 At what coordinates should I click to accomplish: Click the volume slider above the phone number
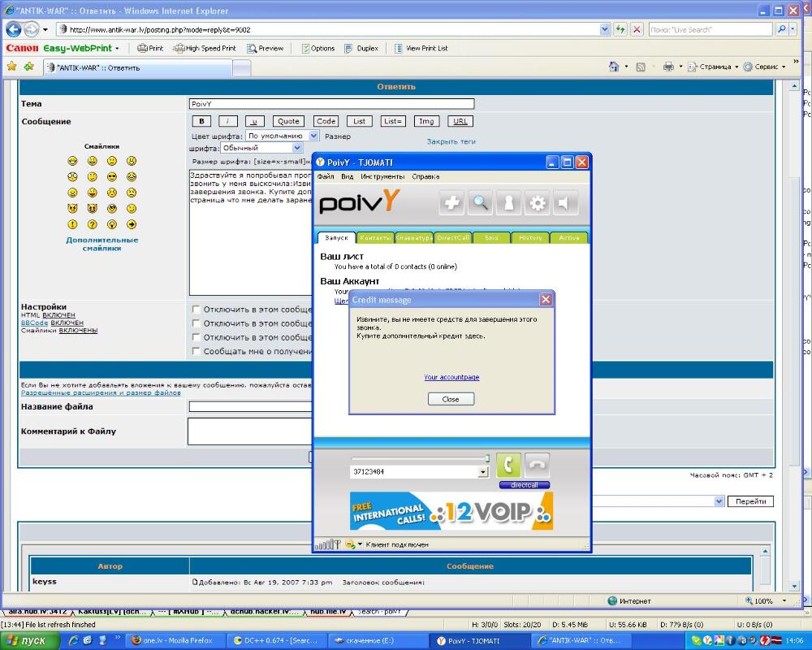click(421, 458)
